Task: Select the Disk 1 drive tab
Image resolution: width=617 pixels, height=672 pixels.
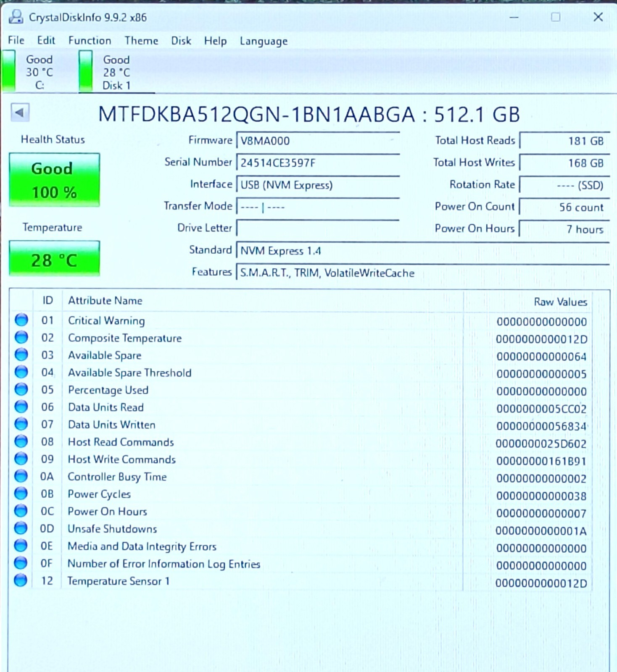Action: point(116,72)
